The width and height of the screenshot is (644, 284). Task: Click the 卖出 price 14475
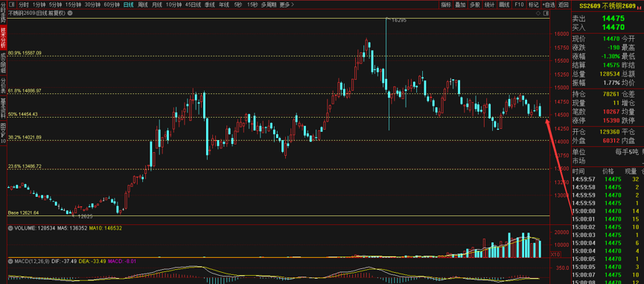point(613,19)
